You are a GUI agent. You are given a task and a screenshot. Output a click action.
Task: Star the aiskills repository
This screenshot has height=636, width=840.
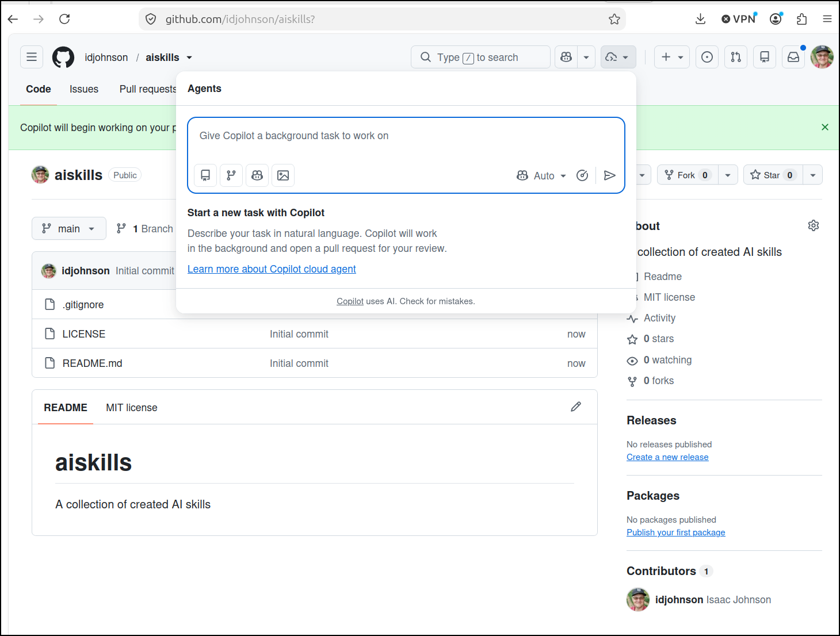(773, 175)
